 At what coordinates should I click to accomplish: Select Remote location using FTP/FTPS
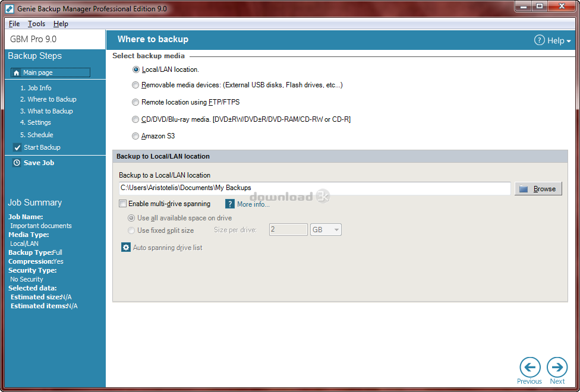click(x=135, y=102)
